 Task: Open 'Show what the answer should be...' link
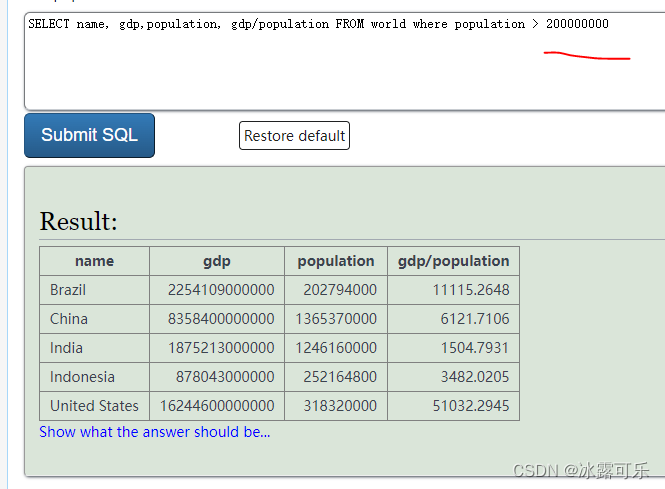click(155, 432)
